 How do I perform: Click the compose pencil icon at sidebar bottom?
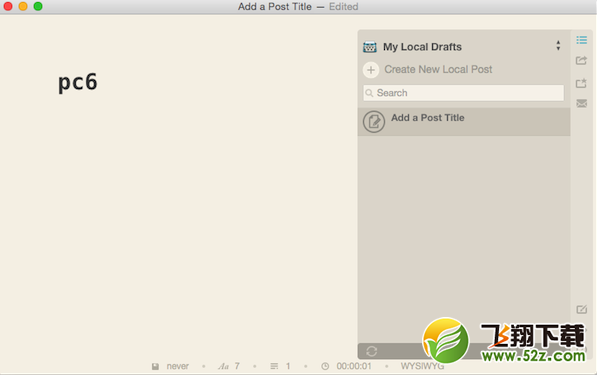click(x=581, y=309)
